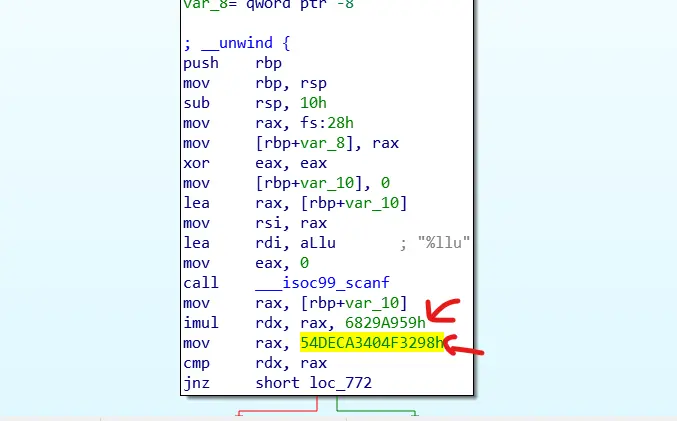
Task: Click the loc_772 jump target
Action: 340,383
